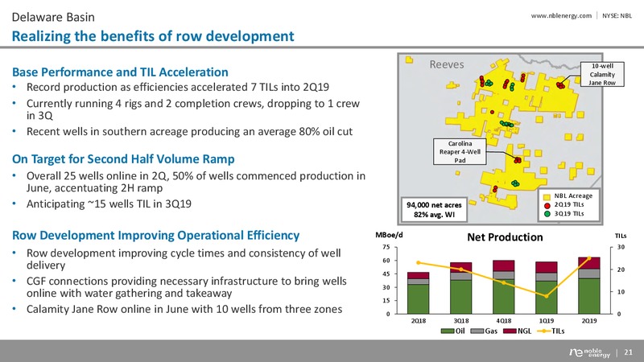Click the bullet about row development cycle times

[184, 258]
